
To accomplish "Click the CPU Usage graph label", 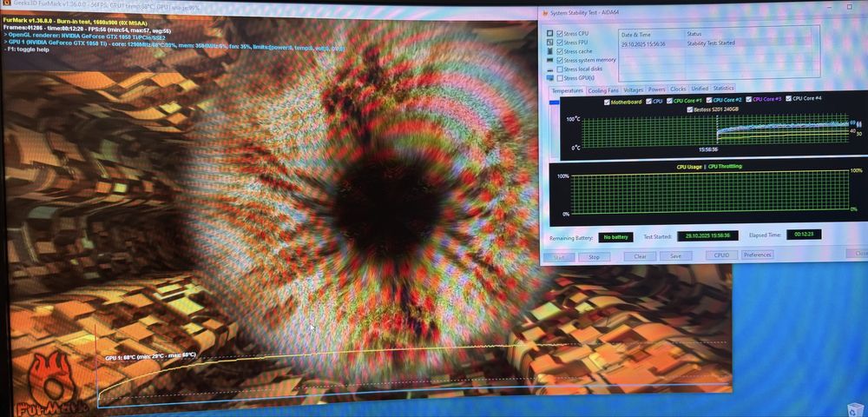I will 688,167.
